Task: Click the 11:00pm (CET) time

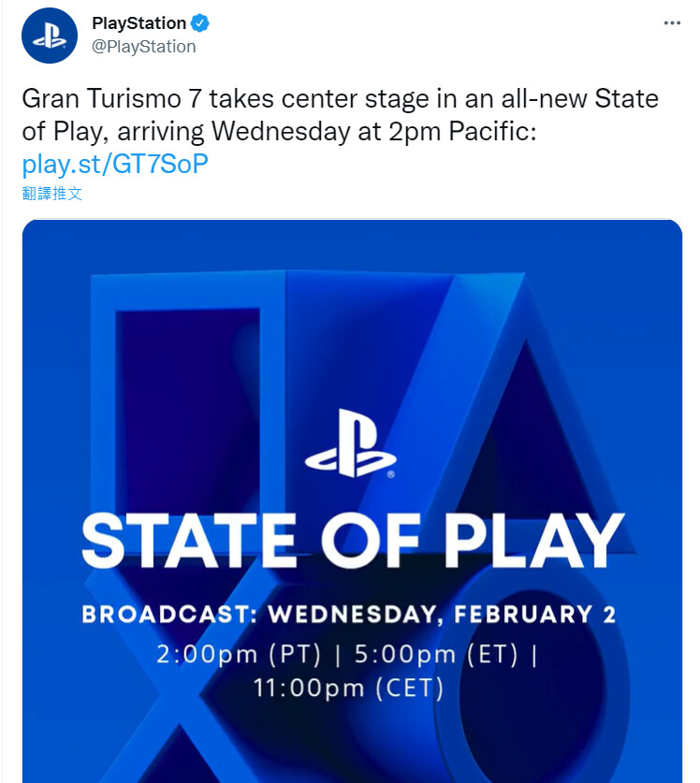Action: [x=349, y=689]
